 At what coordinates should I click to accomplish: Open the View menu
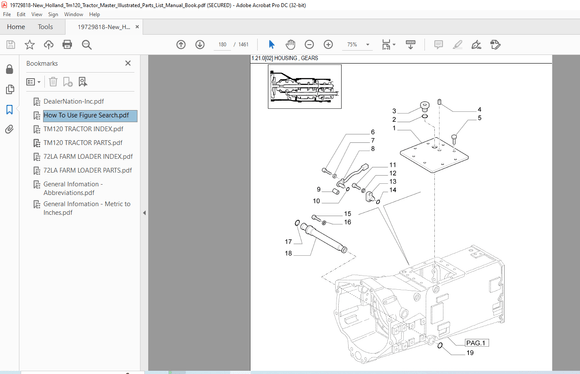(37, 14)
